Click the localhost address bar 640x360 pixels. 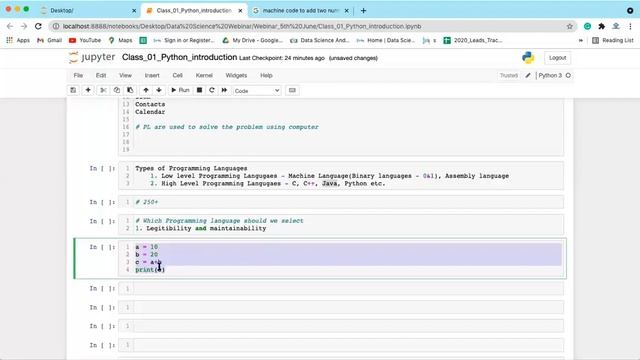pyautogui.click(x=313, y=26)
